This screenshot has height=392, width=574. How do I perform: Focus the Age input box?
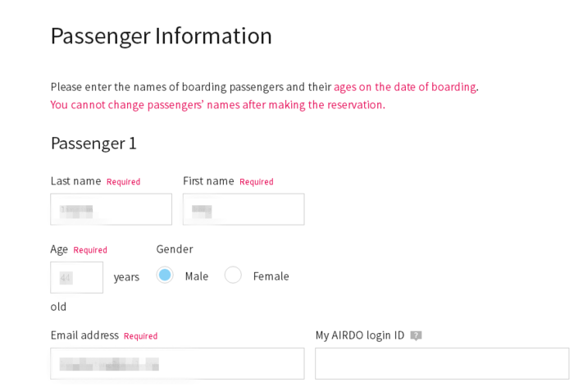tap(77, 277)
